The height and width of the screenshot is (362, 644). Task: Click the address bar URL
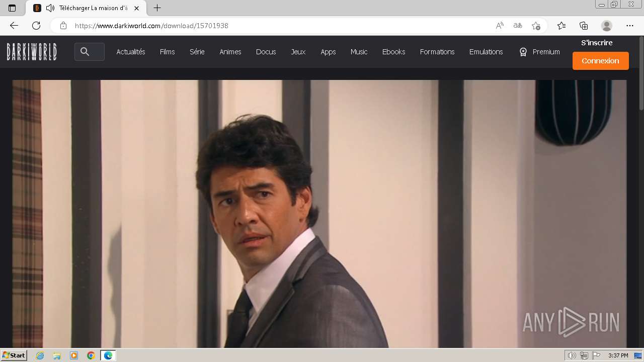[x=151, y=26]
